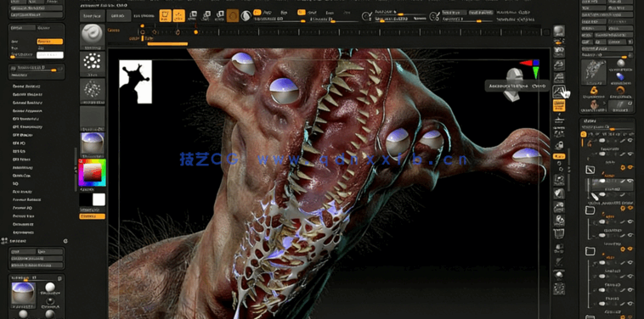Select the first timeline keyframe marker

[143, 31]
